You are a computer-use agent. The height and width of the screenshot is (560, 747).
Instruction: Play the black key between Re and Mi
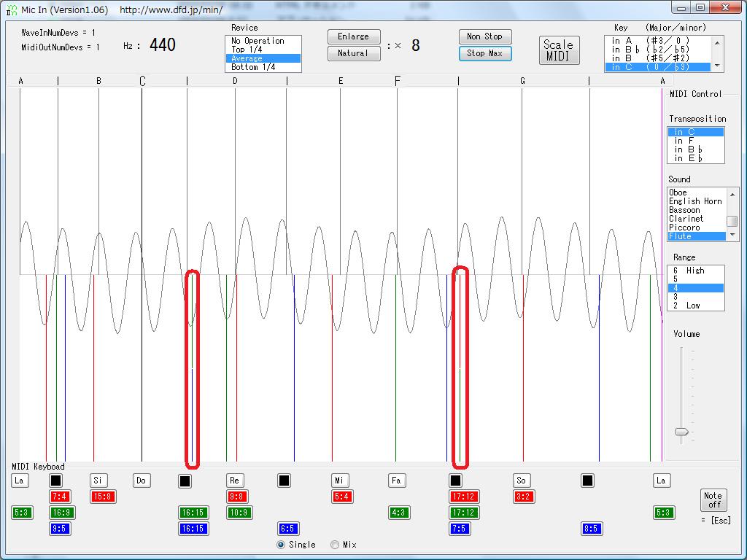click(x=284, y=481)
